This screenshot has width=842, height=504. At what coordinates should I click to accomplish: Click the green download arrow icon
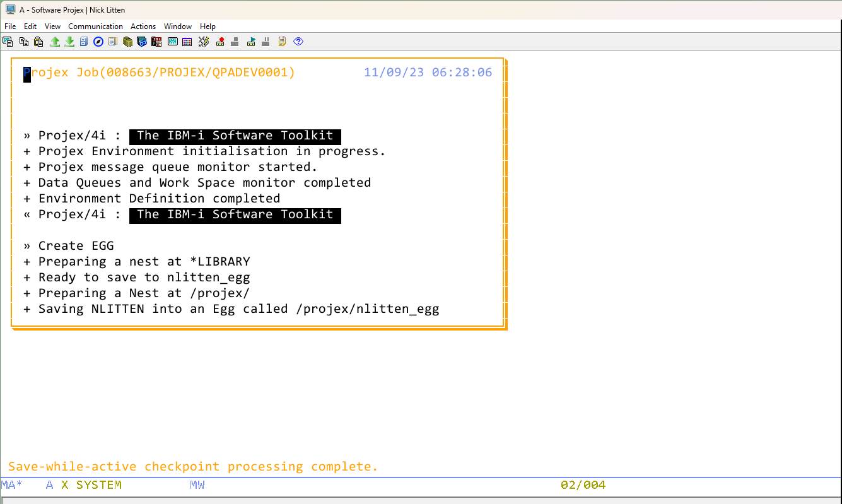coord(69,42)
